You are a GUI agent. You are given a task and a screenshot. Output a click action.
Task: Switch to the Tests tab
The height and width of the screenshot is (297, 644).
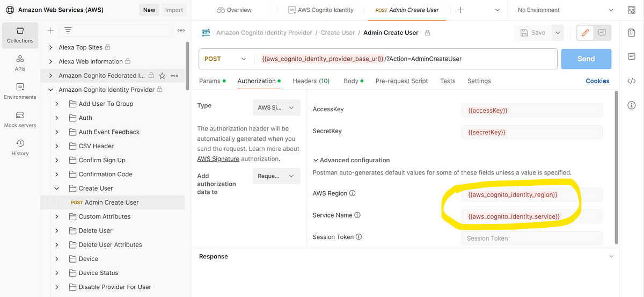point(448,81)
